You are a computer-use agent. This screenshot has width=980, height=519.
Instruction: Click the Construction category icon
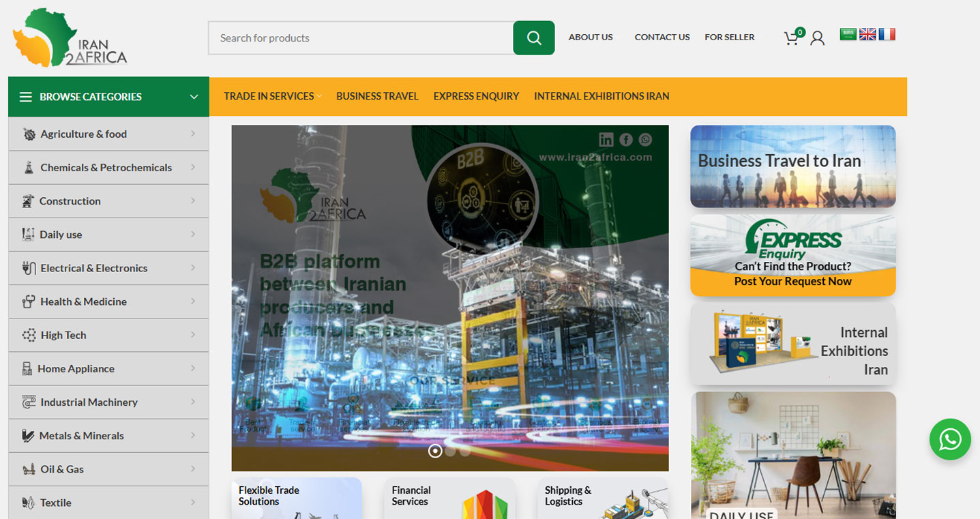28,201
